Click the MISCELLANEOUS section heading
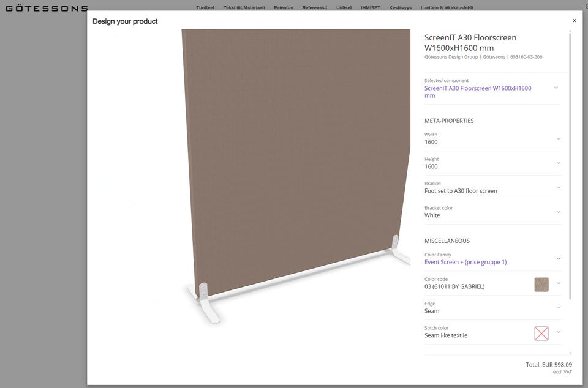This screenshot has height=388, width=588. point(447,241)
